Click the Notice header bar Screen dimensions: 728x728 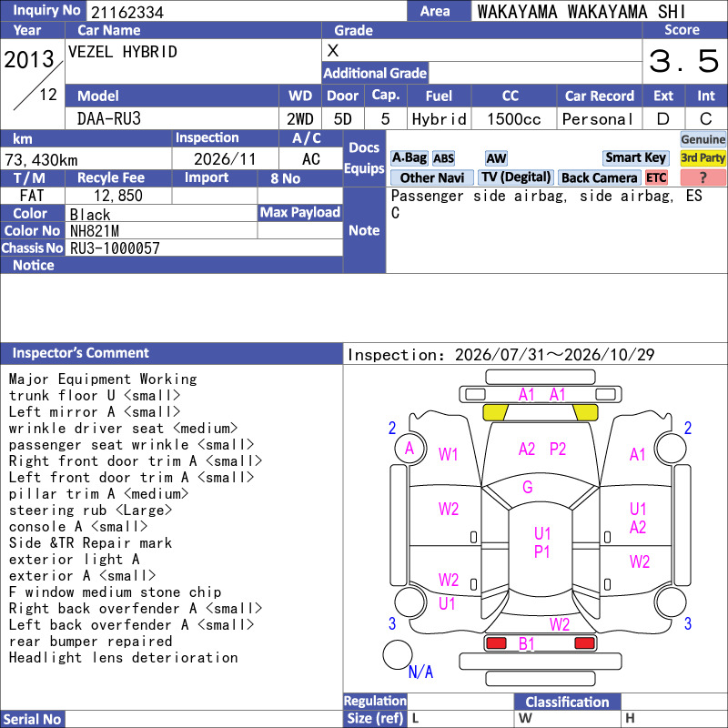[171, 265]
